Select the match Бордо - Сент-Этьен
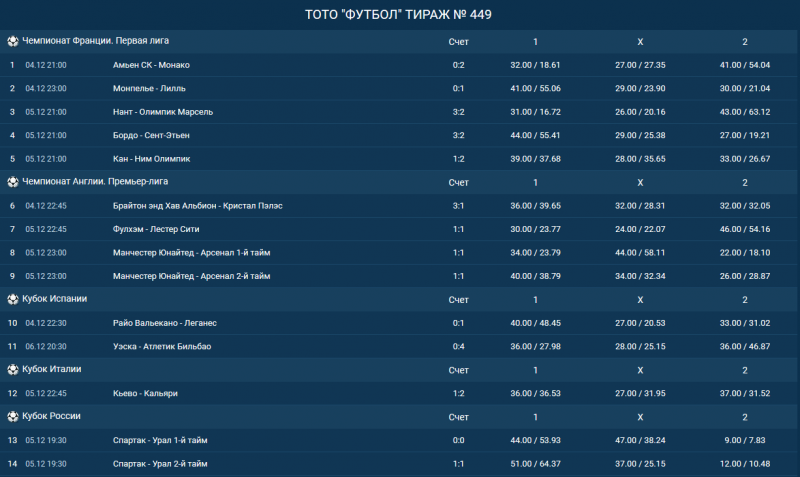The height and width of the screenshot is (477, 800). click(x=151, y=136)
